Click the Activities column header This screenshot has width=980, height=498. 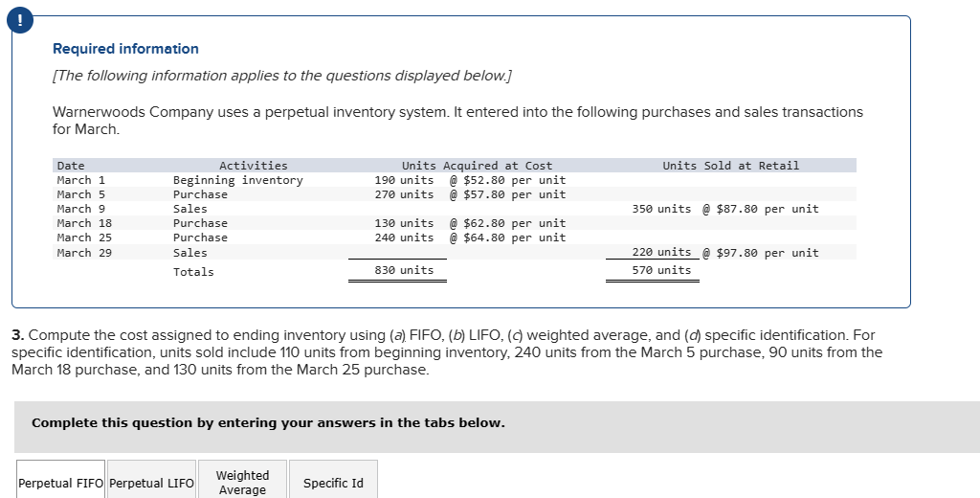click(x=253, y=166)
